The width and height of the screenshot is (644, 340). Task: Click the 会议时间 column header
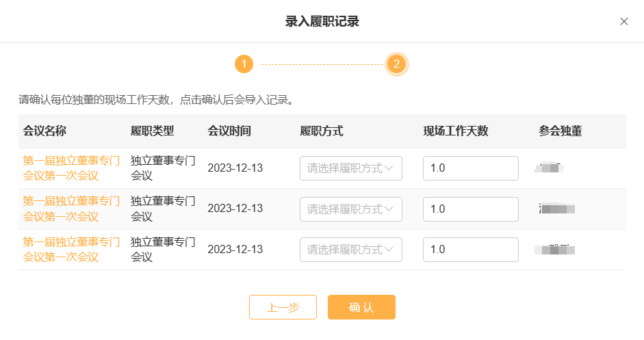pyautogui.click(x=229, y=131)
